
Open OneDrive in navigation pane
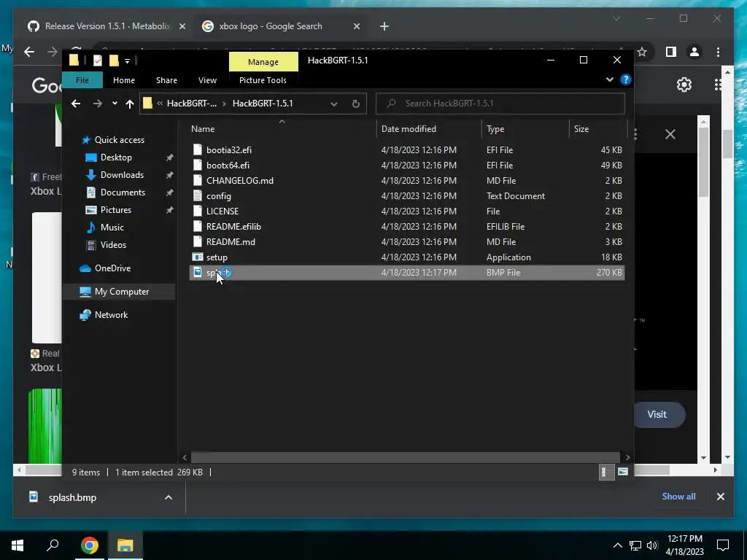[112, 268]
